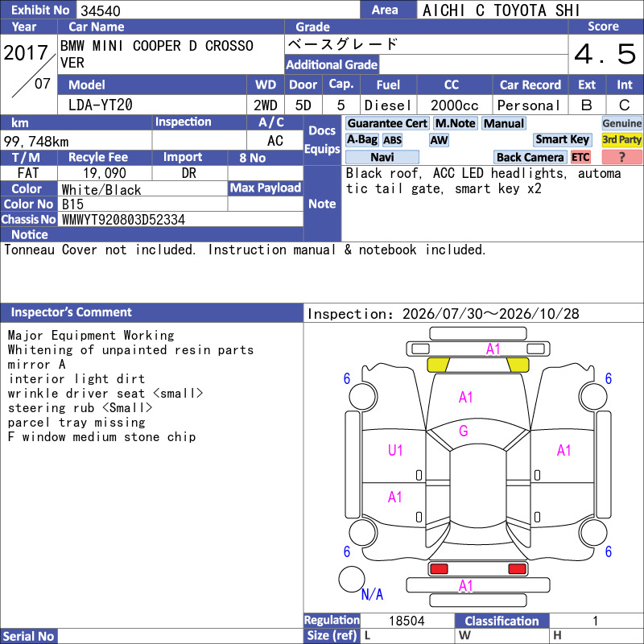Select the Smart Key badge
Viewport: 644px width, 644px height.
(562, 139)
